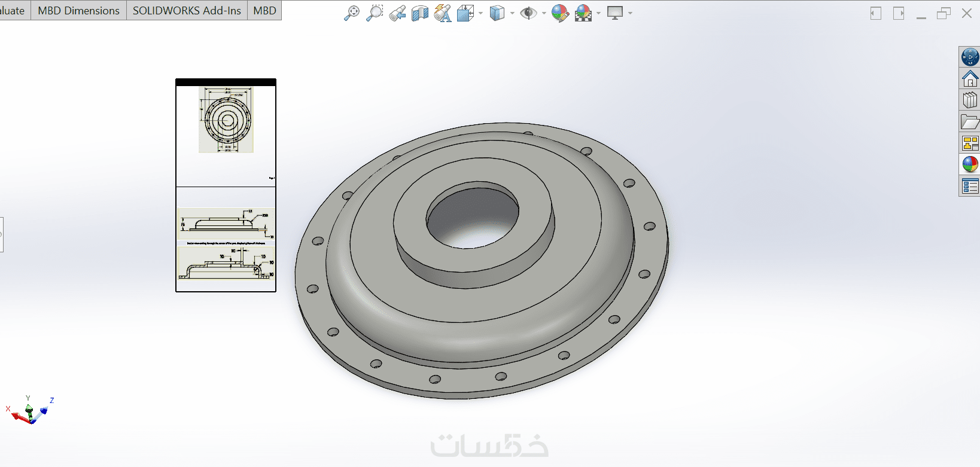
Task: Return to the Previous View
Action: (x=397, y=13)
